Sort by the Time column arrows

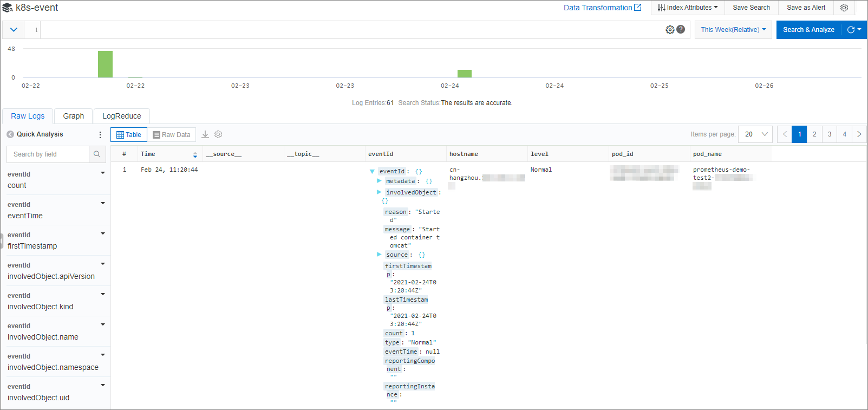(195, 155)
